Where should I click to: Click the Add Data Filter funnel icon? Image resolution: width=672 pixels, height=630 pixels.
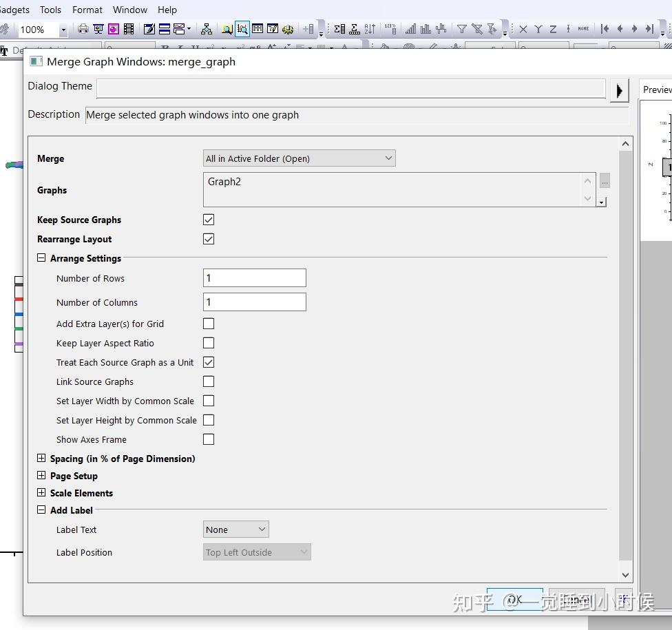coord(462,29)
